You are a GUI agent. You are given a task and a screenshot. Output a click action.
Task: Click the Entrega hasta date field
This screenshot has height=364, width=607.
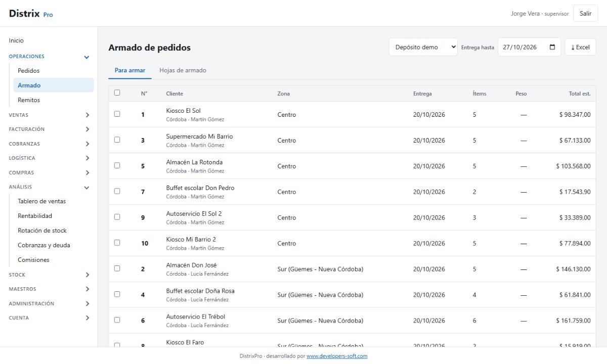tap(529, 47)
